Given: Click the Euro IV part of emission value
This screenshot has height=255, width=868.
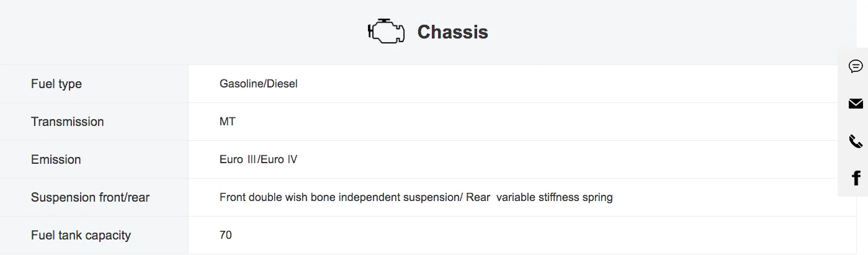Looking at the screenshot, I should (x=279, y=159).
